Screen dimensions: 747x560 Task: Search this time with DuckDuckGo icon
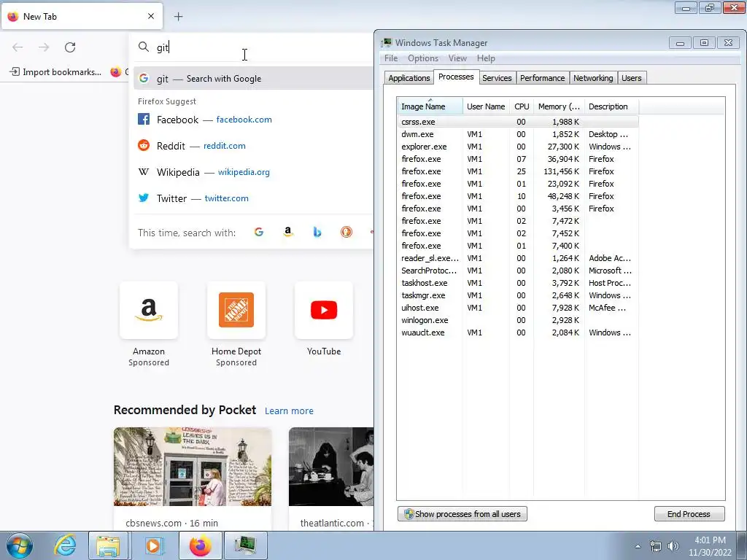[347, 232]
